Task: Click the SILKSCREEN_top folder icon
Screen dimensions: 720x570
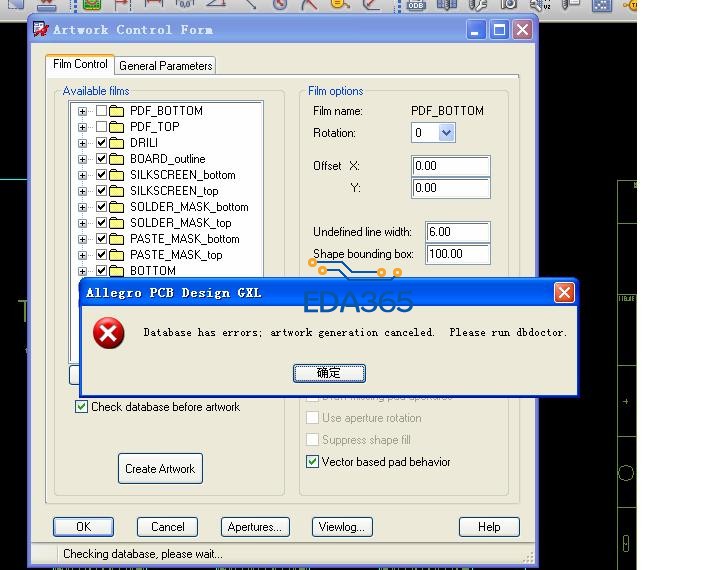Action: (x=117, y=191)
